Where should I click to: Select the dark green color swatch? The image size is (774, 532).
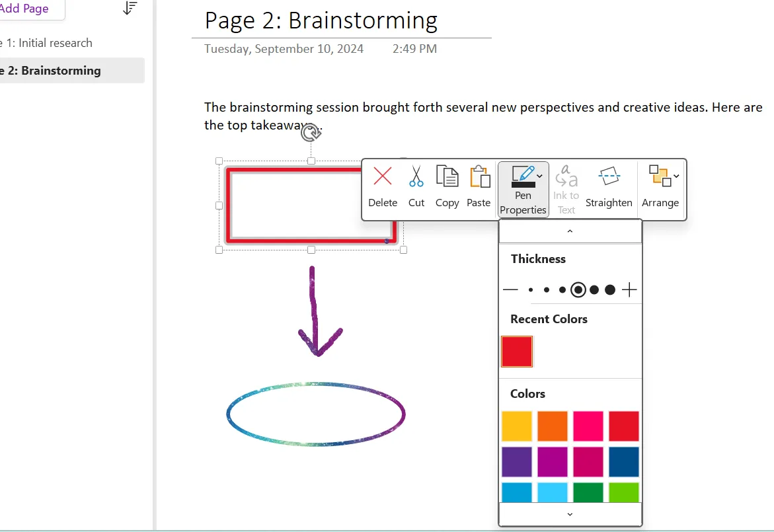pyautogui.click(x=588, y=492)
